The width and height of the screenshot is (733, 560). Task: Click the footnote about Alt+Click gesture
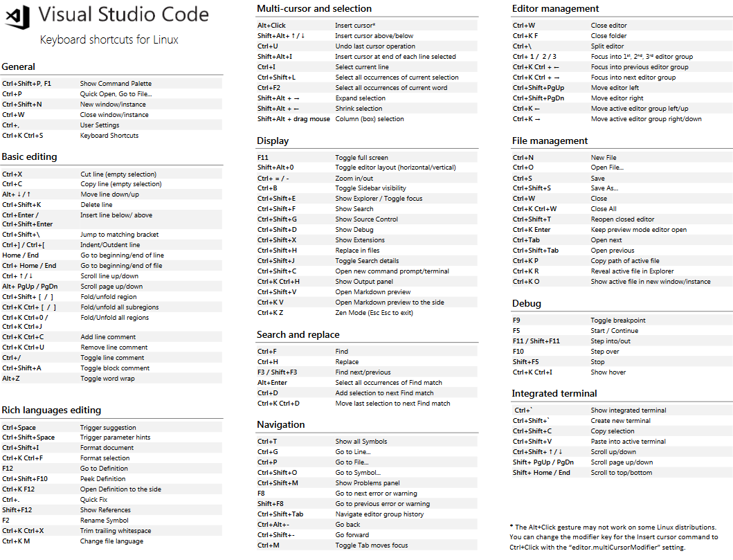click(x=615, y=536)
